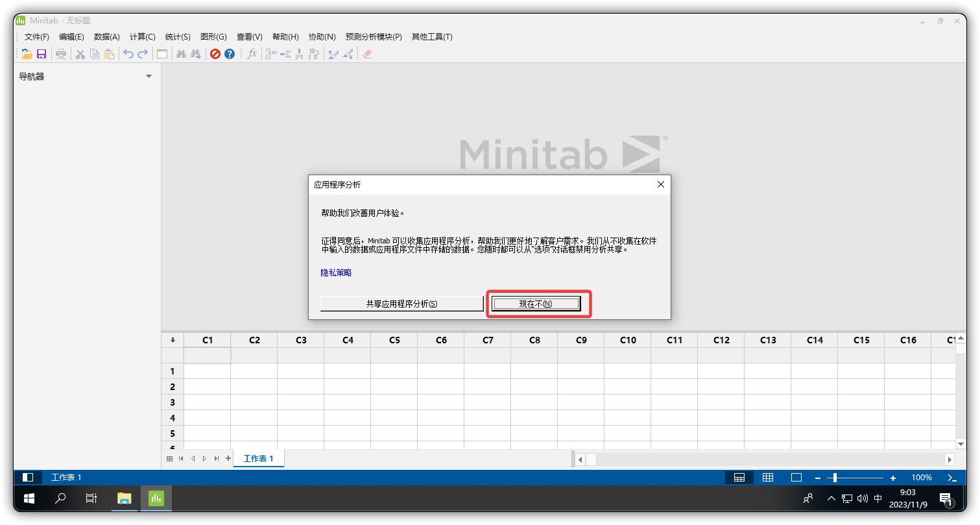Click the Copy icon in toolbar

tap(95, 54)
